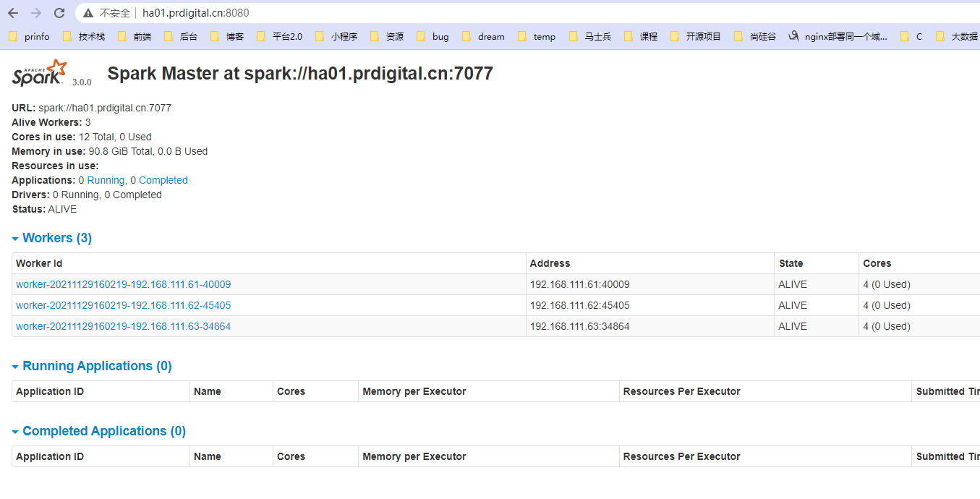This screenshot has width=980, height=499.
Task: Click the URL value spark://ha01.prdigital.cn:7077 in summary
Action: pyautogui.click(x=105, y=108)
